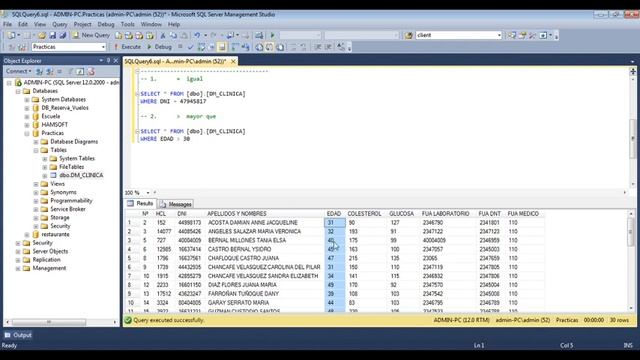The width and height of the screenshot is (640, 360).
Task: Click the Cut scissors icon
Action: pyautogui.click(x=162, y=36)
